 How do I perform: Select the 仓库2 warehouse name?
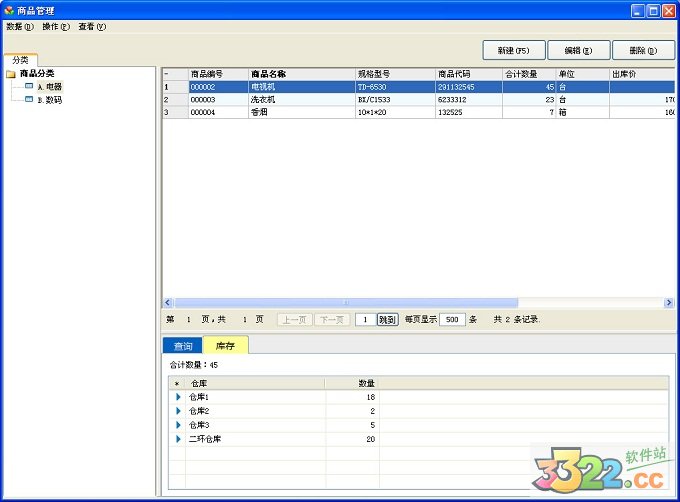199,411
